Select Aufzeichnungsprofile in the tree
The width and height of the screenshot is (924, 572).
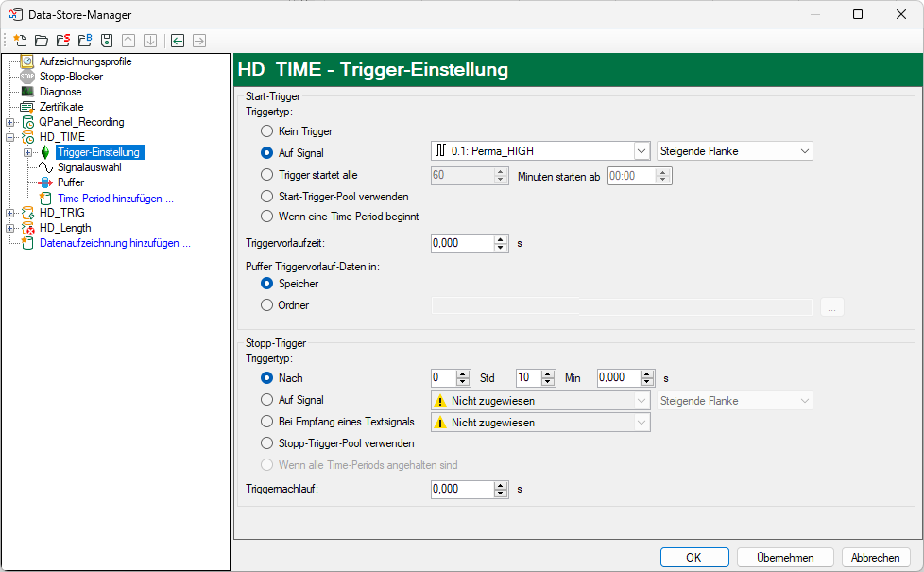85,61
